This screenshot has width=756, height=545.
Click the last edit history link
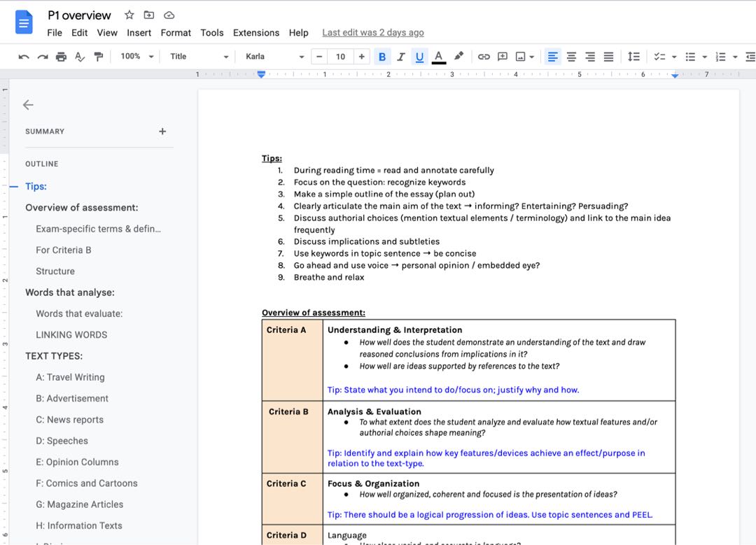[x=372, y=32]
